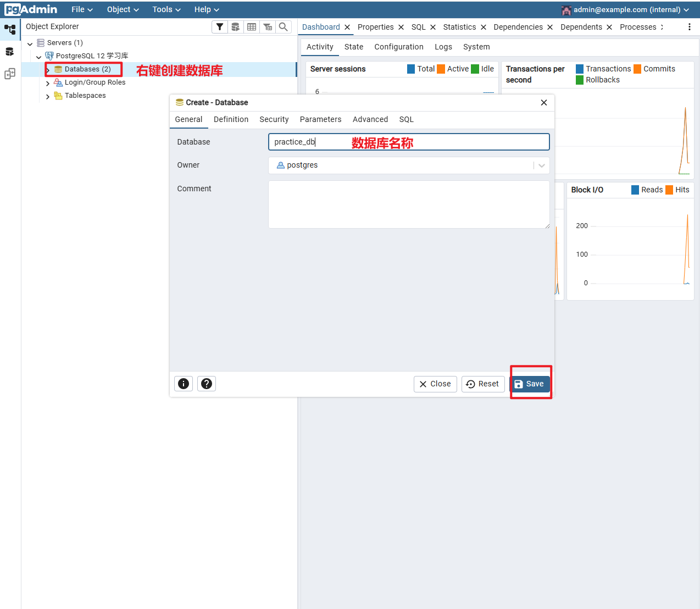Toggle the Commits legend swatch
This screenshot has height=609, width=700.
(x=637, y=69)
